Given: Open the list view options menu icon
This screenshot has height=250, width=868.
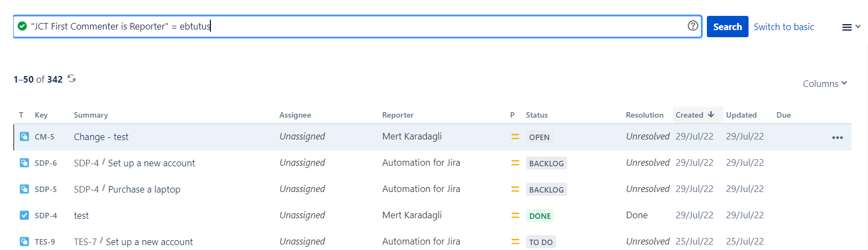Looking at the screenshot, I should tap(851, 27).
